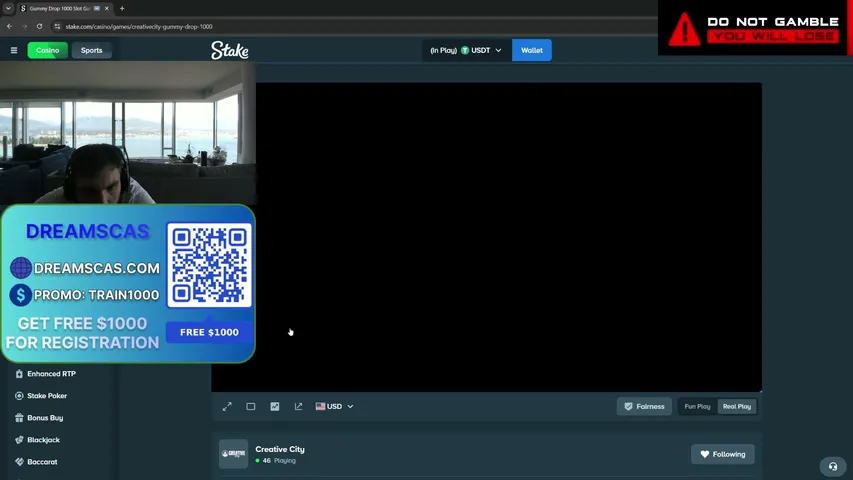Open the Wallet

point(531,50)
